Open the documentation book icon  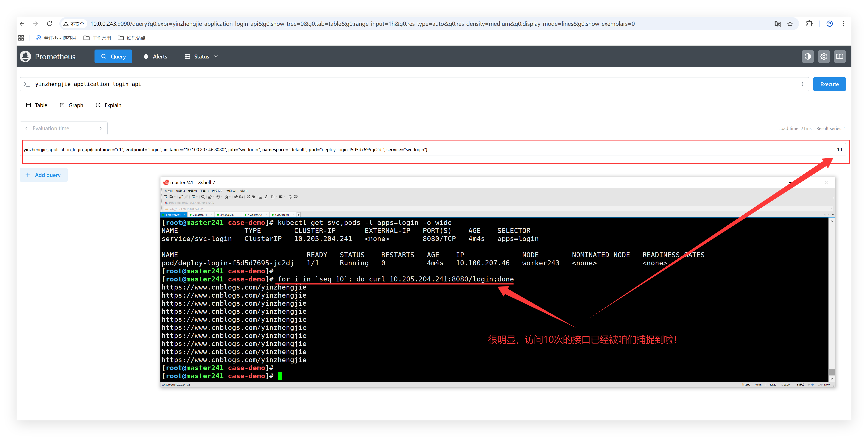(840, 57)
